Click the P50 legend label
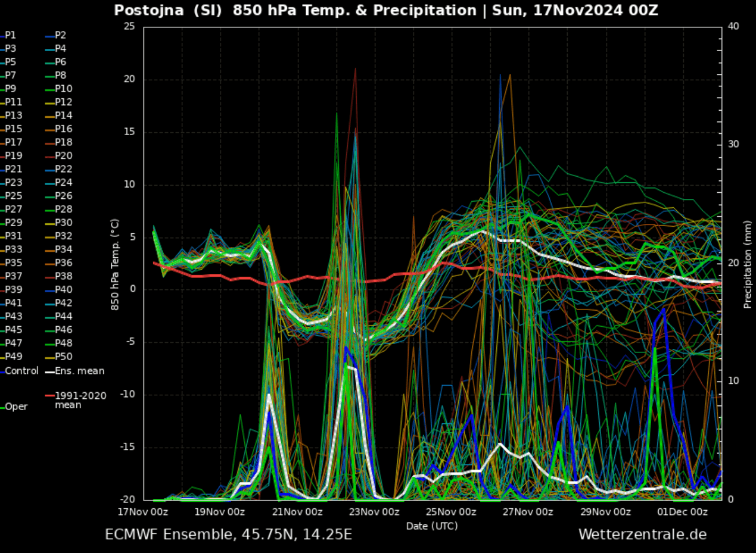The image size is (756, 553). pyautogui.click(x=63, y=357)
